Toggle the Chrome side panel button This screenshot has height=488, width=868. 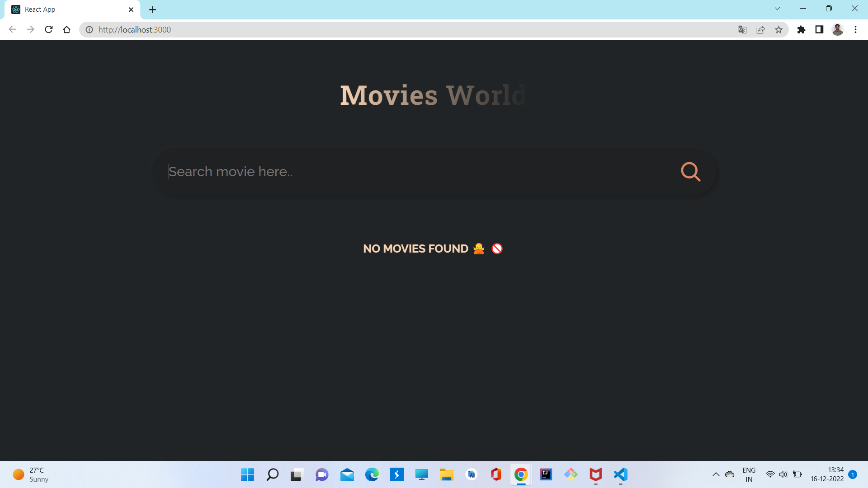(819, 30)
